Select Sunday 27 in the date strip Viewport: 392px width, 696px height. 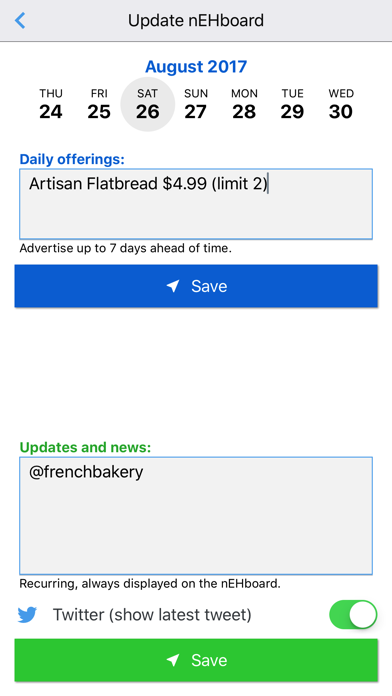(196, 105)
